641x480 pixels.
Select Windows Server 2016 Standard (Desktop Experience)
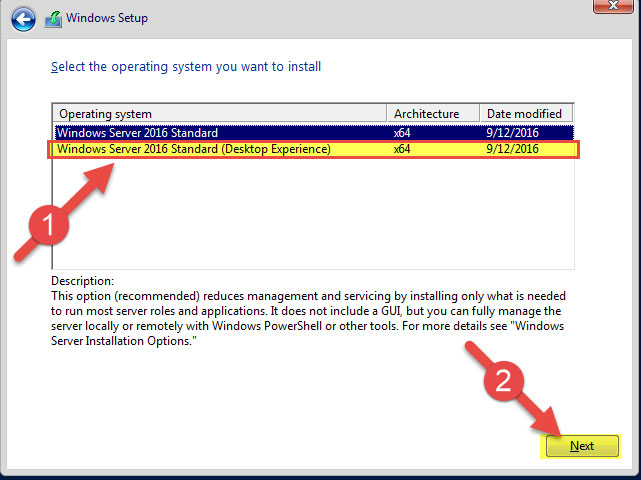tap(314, 149)
